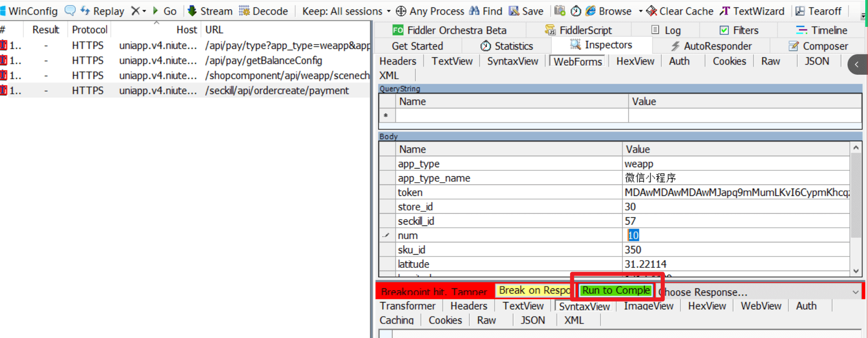Click the WinConfig toolbar button
Image resolution: width=868 pixels, height=338 pixels.
coord(29,11)
